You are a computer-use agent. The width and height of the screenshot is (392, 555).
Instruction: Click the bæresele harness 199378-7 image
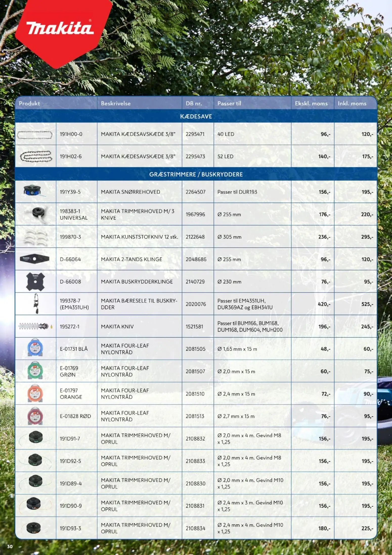pos(36,304)
